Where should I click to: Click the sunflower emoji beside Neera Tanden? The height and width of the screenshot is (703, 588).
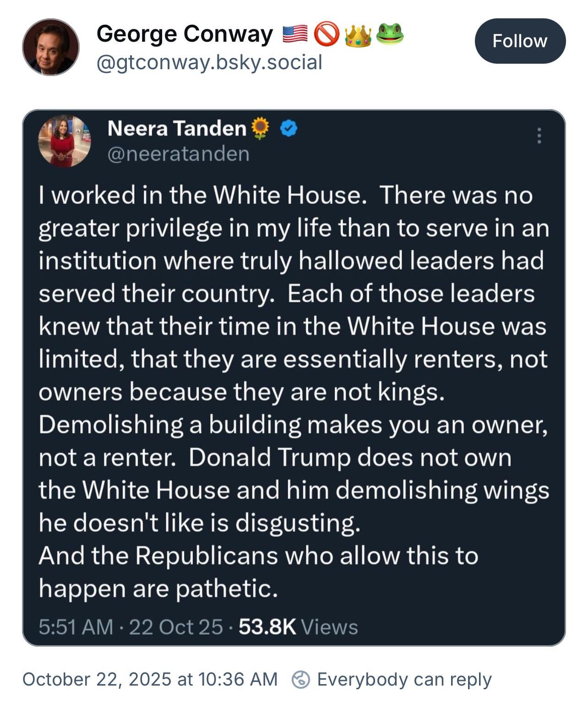point(261,128)
